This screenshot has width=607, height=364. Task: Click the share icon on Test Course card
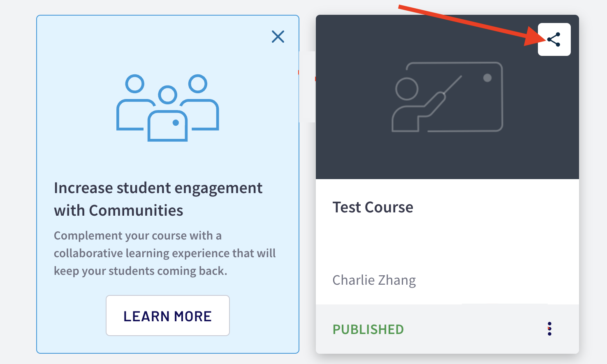click(554, 39)
